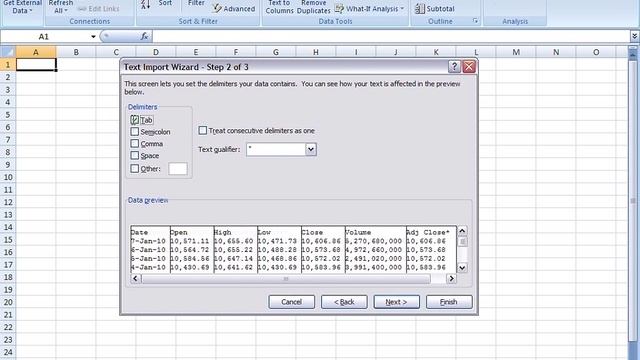This screenshot has height=360, width=640.
Task: Click the Filter button in ribbon
Action: point(196,3)
